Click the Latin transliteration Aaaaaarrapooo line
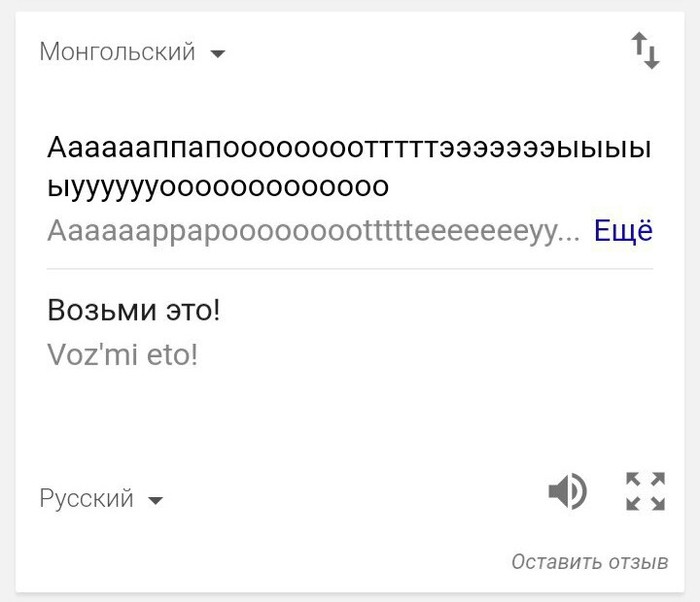This screenshot has height=602, width=700. click(x=313, y=231)
